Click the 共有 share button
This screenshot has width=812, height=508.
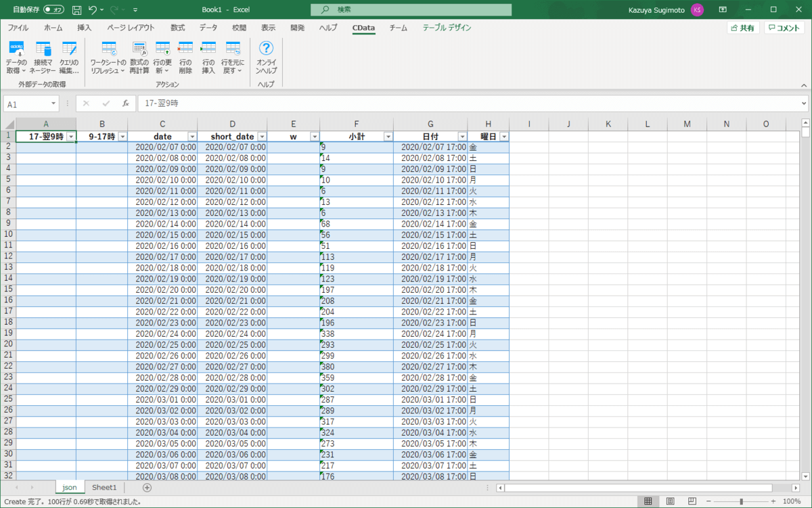pyautogui.click(x=742, y=28)
